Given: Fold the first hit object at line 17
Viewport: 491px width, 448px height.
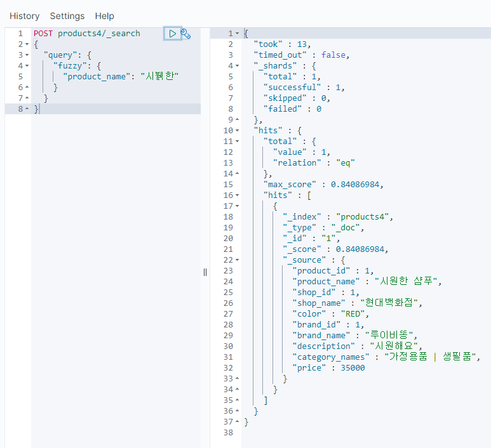Looking at the screenshot, I should click(238, 206).
